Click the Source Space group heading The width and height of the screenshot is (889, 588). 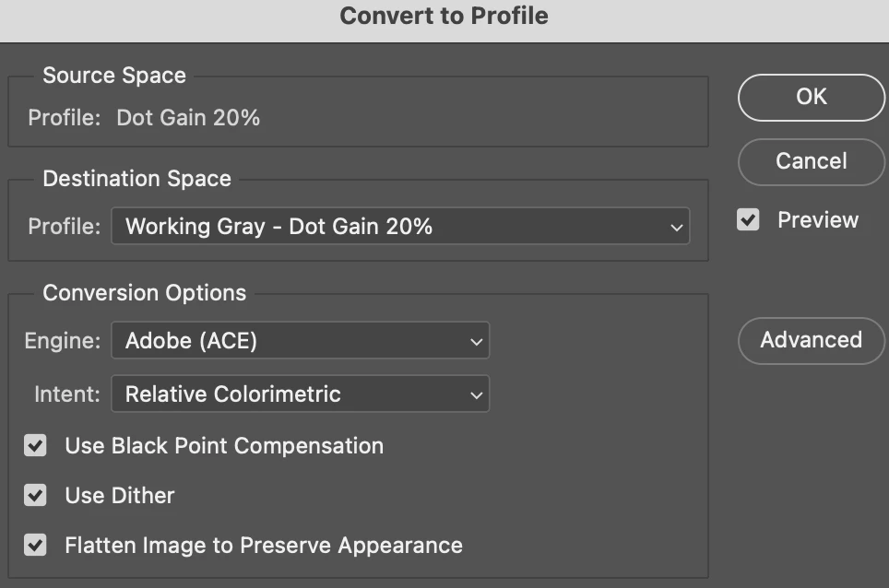[x=114, y=76]
